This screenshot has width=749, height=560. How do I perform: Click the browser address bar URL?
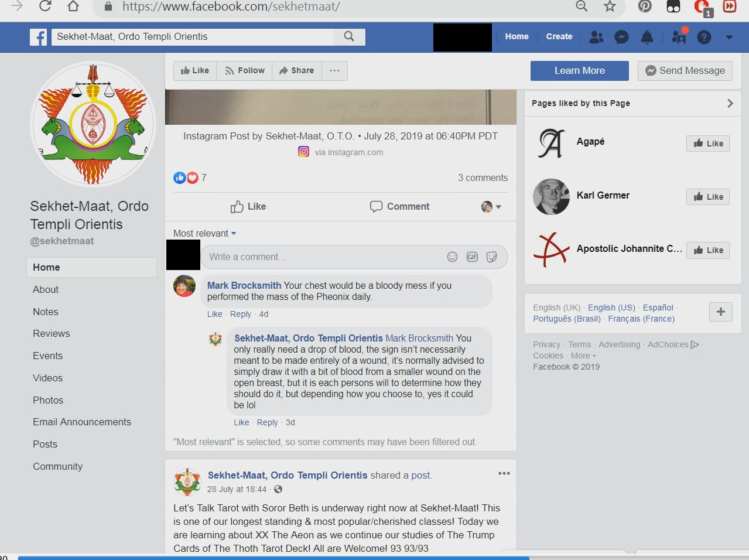231,7
